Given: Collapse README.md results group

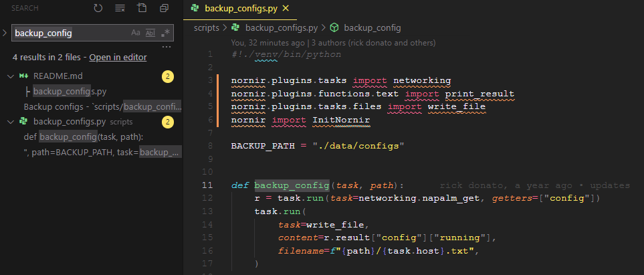Looking at the screenshot, I should 10,76.
